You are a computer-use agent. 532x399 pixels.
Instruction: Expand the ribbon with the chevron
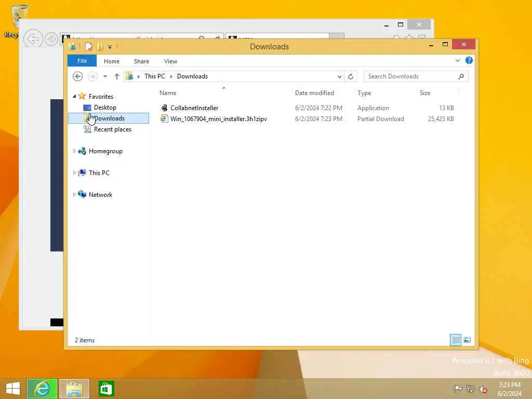[457, 61]
